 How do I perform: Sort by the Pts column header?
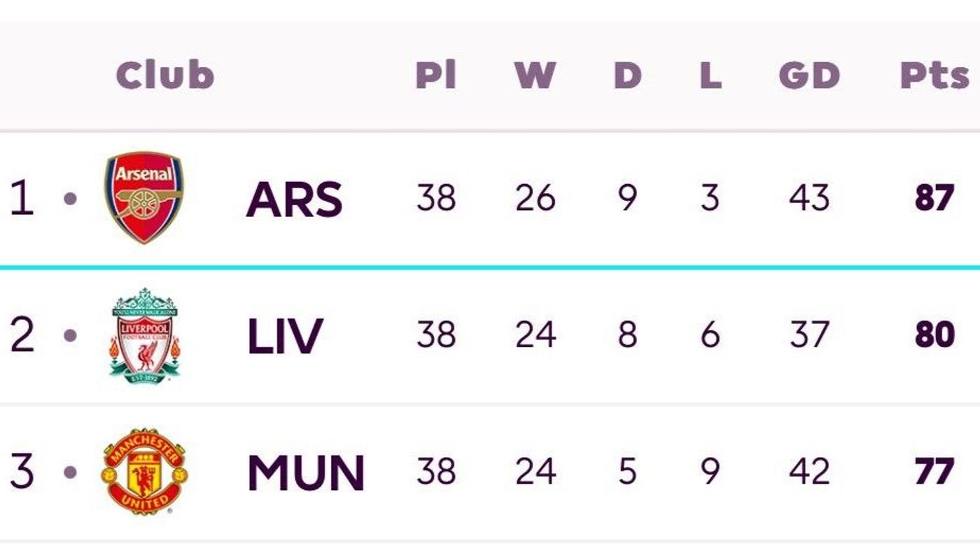pos(934,76)
